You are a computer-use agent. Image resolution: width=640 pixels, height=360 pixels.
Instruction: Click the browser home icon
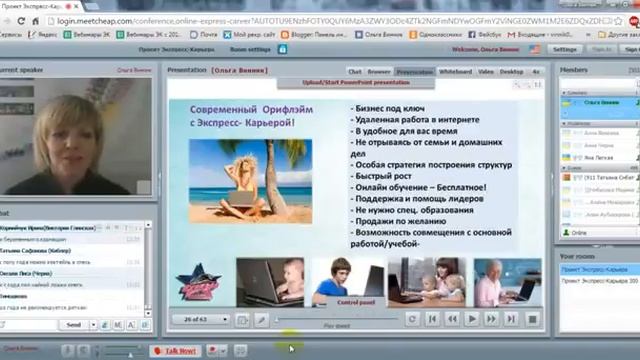36,21
